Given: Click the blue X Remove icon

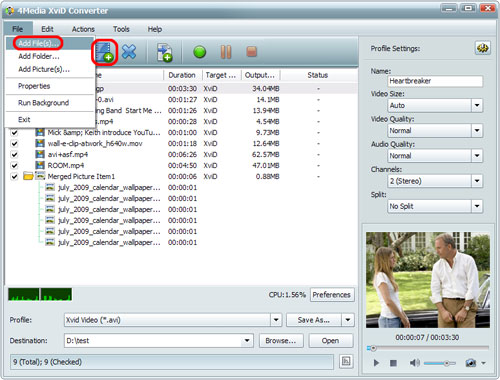Looking at the screenshot, I should click(x=129, y=52).
